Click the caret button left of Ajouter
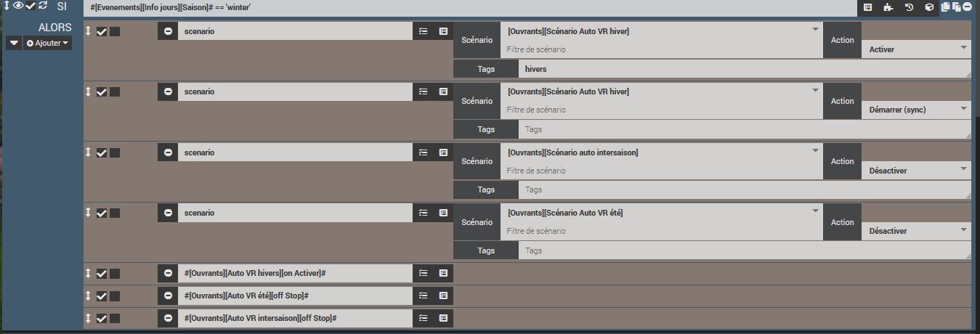 click(14, 44)
